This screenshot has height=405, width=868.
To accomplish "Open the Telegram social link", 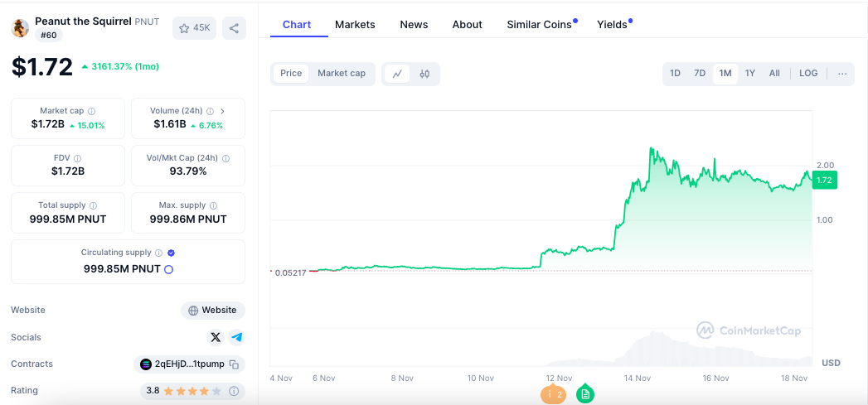I will pos(237,337).
